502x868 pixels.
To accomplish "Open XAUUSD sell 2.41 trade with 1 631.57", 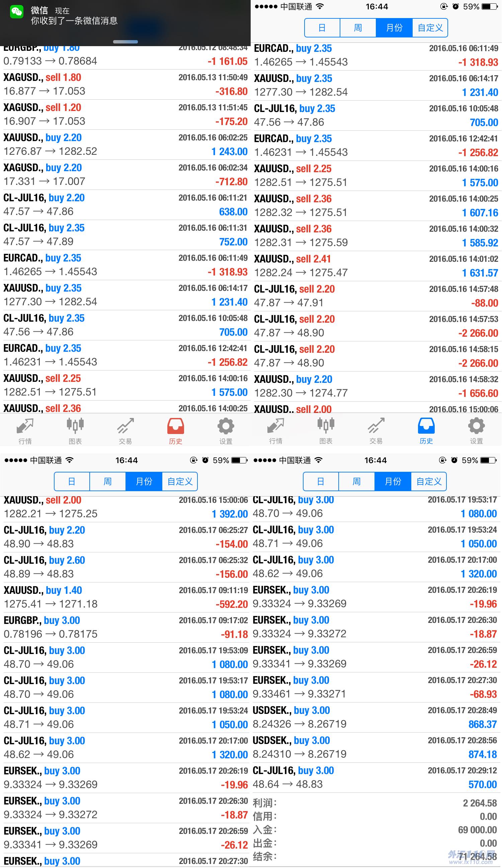I will point(376,266).
